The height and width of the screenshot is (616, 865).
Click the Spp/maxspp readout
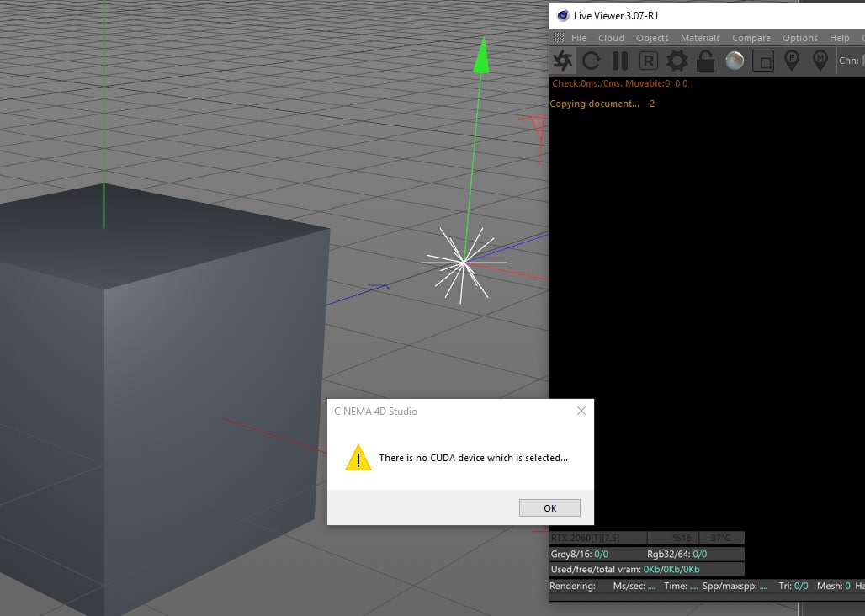pyautogui.click(x=735, y=586)
